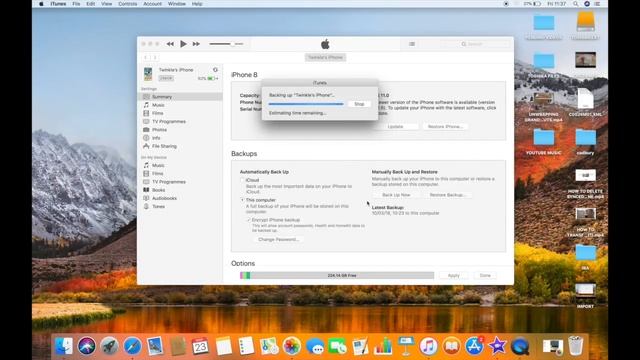Click the Update button
640x360 pixels.
pyautogui.click(x=395, y=127)
